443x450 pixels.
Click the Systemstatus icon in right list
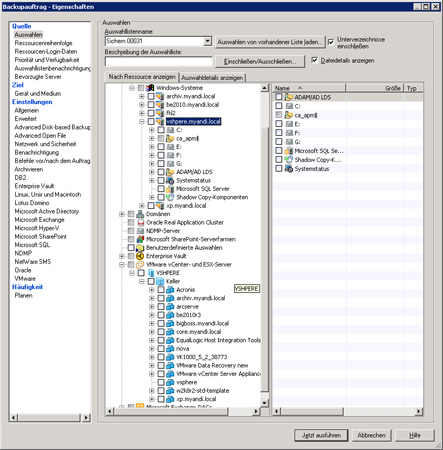[x=288, y=169]
